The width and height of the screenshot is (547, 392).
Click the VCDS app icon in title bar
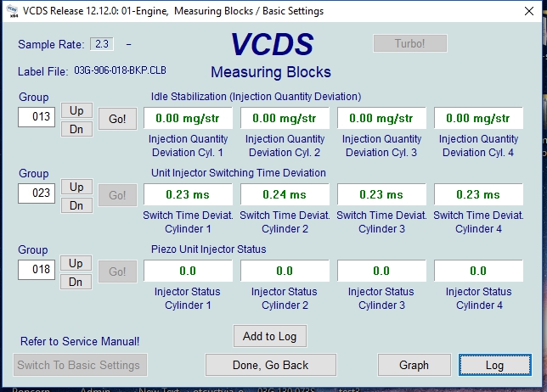(x=10, y=11)
